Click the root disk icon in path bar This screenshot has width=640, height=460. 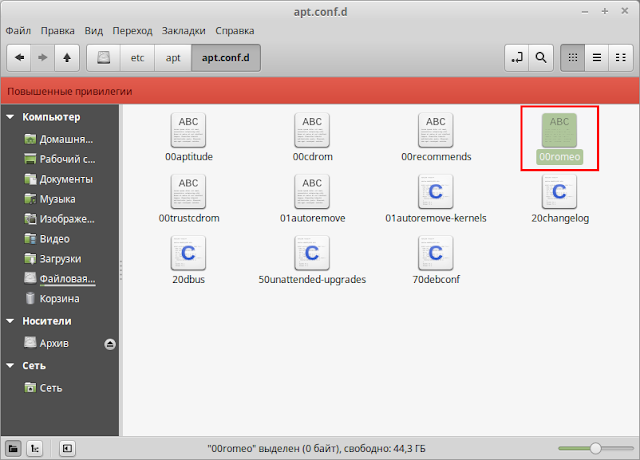click(x=104, y=58)
